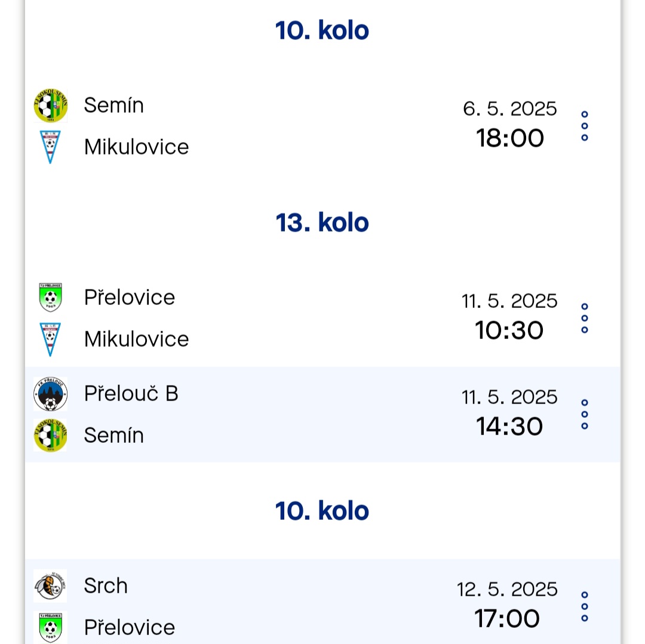Click Přelovice crest in Srch match
This screenshot has height=644, width=645.
[x=50, y=627]
